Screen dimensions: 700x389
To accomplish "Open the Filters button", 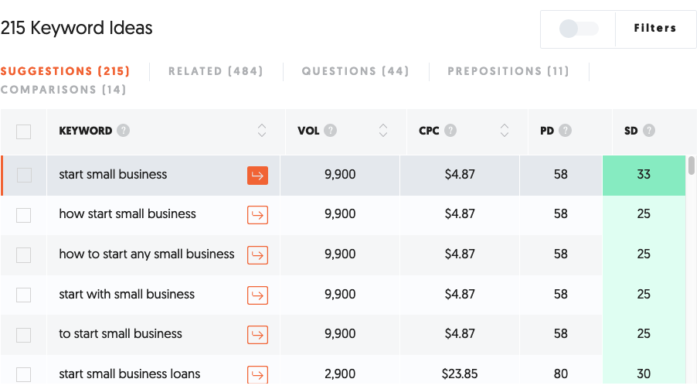I will coord(655,29).
